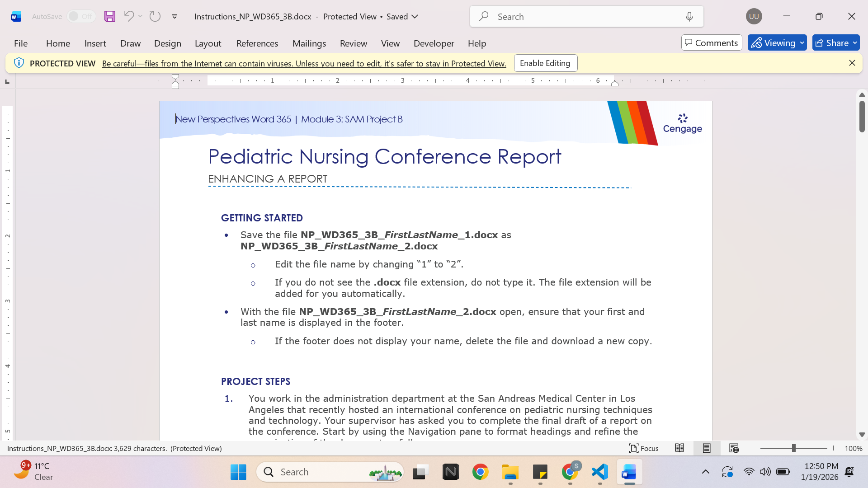Click the microphone dictate icon in search

tap(689, 17)
